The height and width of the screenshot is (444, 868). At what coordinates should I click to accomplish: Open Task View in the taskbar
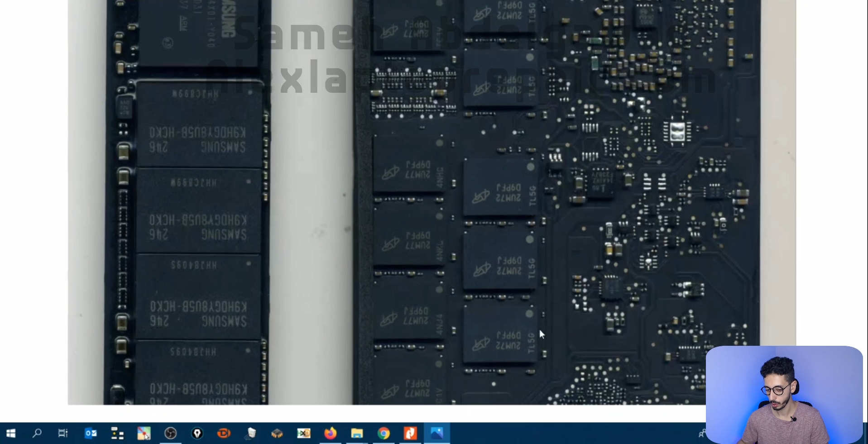(x=63, y=433)
